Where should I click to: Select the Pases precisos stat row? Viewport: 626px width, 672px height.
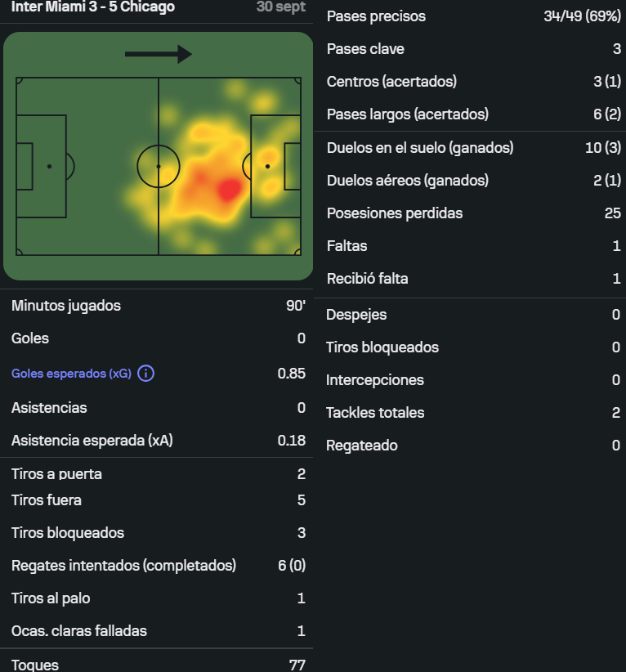473,16
